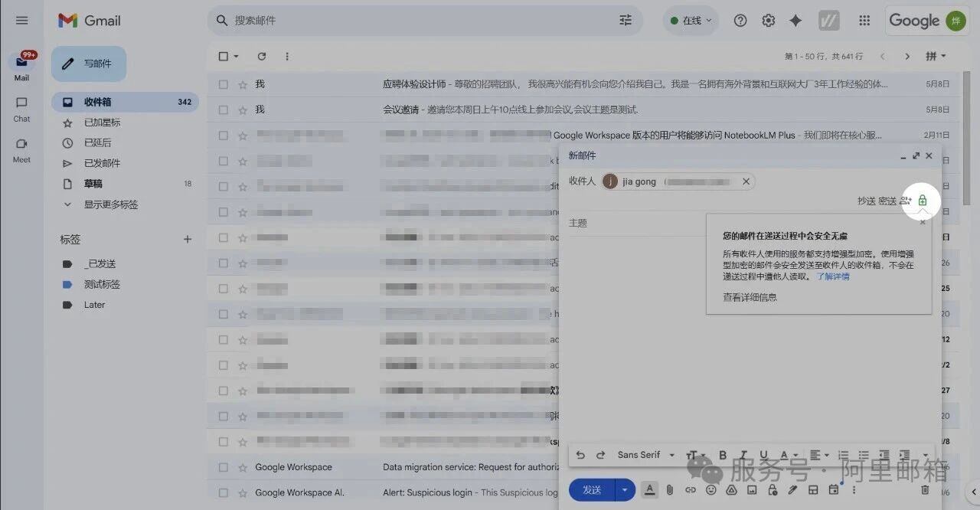Star the 应聘体验设计师 email
980x510 pixels.
tap(243, 84)
